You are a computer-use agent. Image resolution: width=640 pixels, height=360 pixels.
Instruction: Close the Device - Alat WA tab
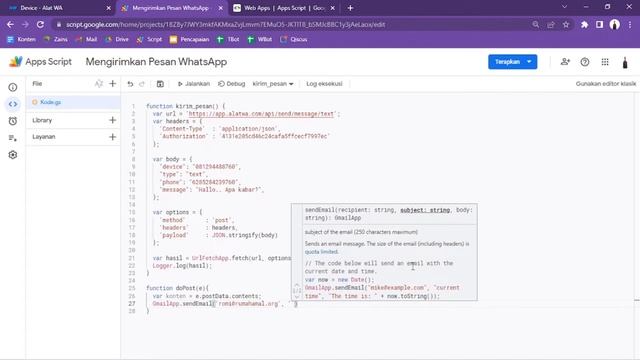(x=108, y=8)
